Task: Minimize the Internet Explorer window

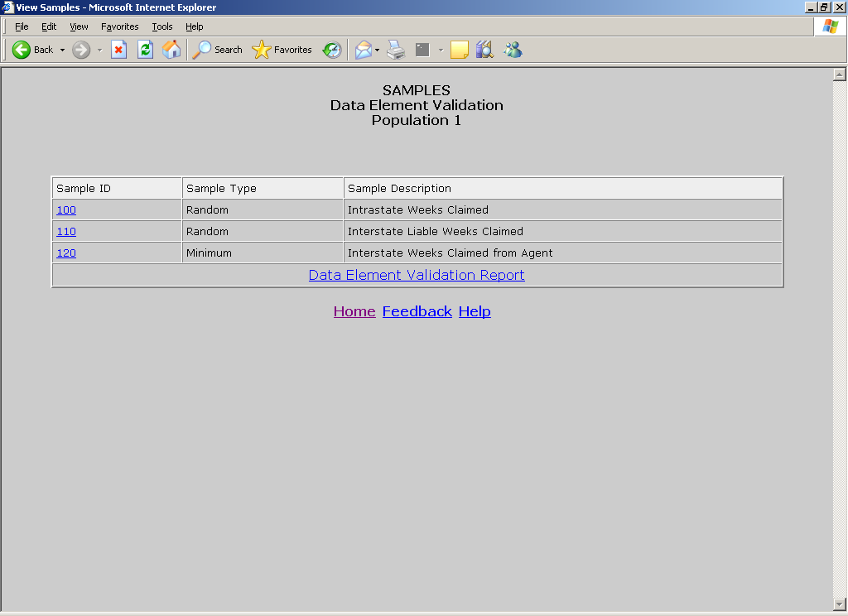Action: click(x=812, y=7)
